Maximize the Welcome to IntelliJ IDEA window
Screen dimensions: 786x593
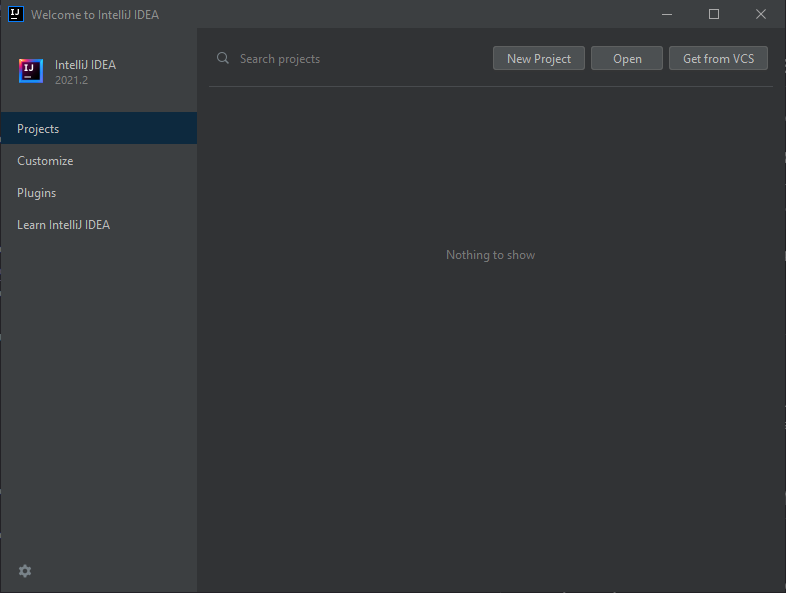pyautogui.click(x=714, y=14)
